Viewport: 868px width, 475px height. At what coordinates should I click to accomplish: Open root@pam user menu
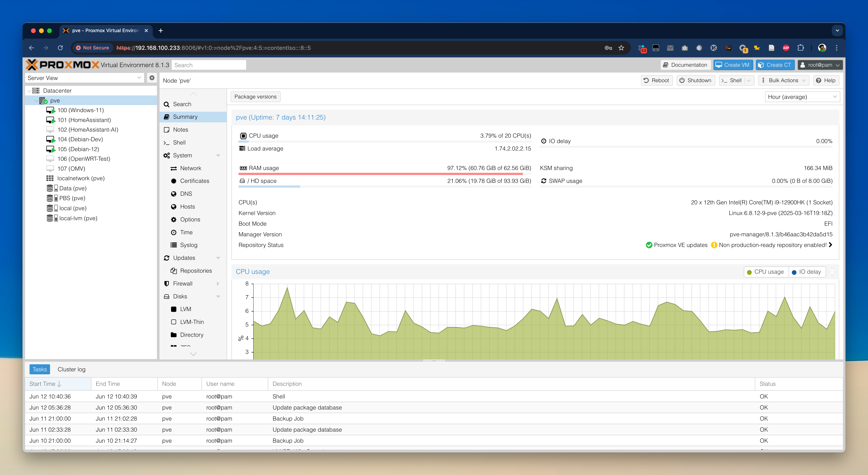[x=820, y=65]
